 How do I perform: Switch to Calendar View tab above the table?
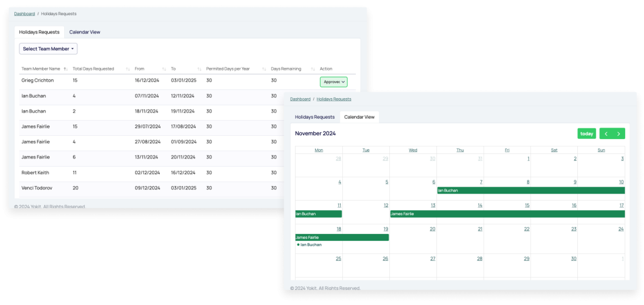[x=84, y=31]
